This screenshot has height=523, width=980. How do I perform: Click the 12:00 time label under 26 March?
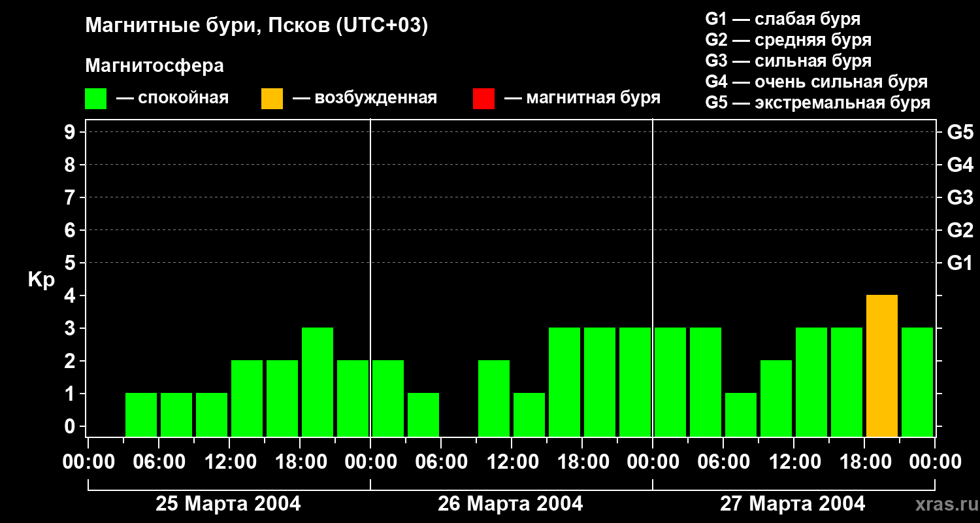[x=512, y=462]
